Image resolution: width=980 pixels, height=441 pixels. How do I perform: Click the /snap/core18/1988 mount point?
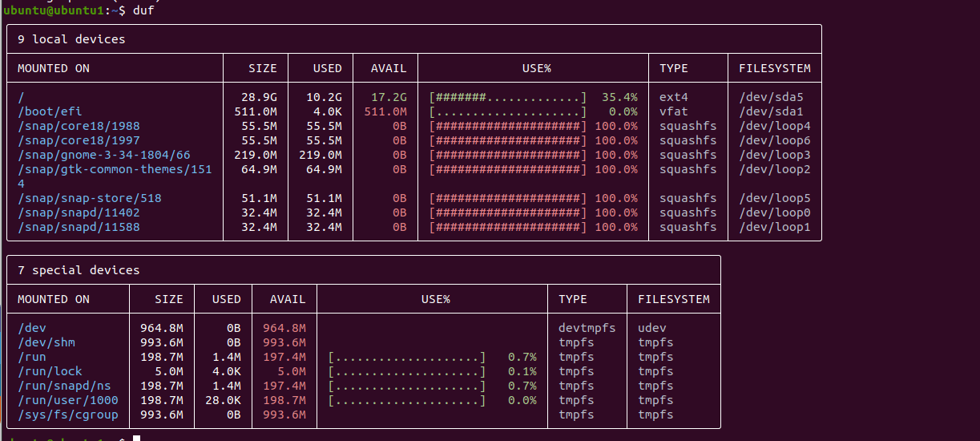coord(79,126)
